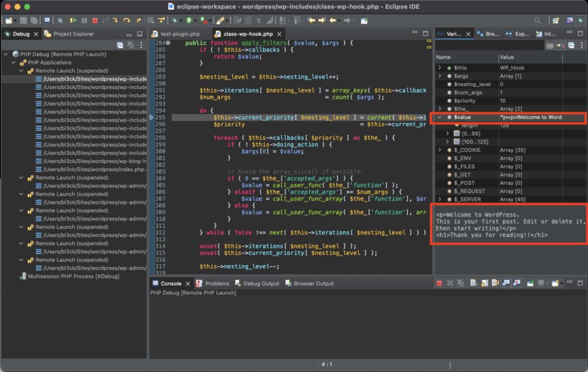Viewport: 588px width, 372px height.
Task: Click the Use Step Filters toolbar icon
Action: tap(161, 20)
